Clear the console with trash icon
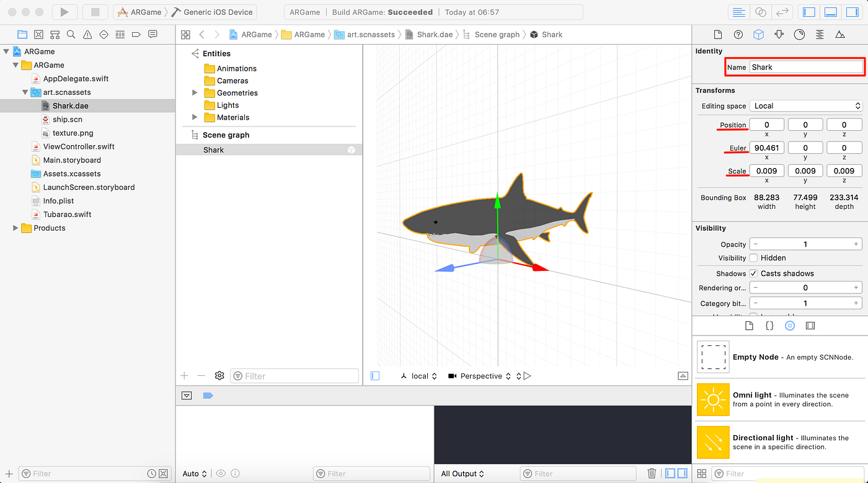 tap(652, 474)
